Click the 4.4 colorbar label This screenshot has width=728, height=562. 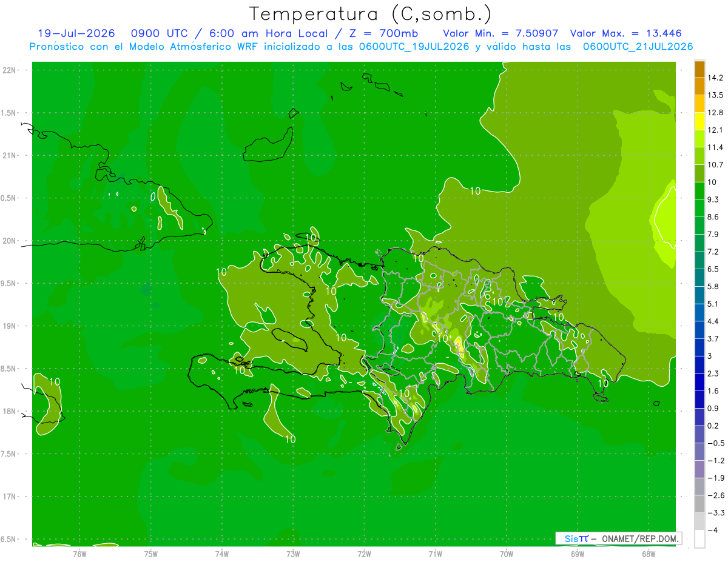(x=713, y=321)
